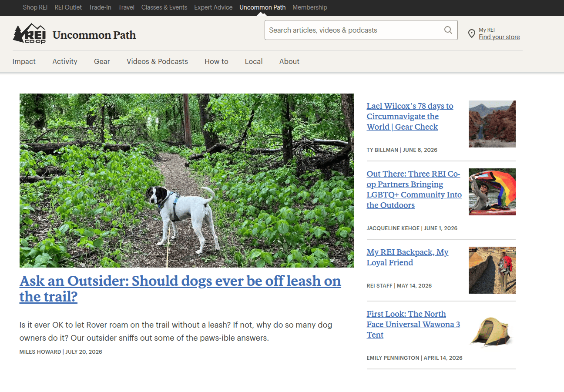Open the How to navigation menu
The width and height of the screenshot is (564, 392).
pos(216,61)
